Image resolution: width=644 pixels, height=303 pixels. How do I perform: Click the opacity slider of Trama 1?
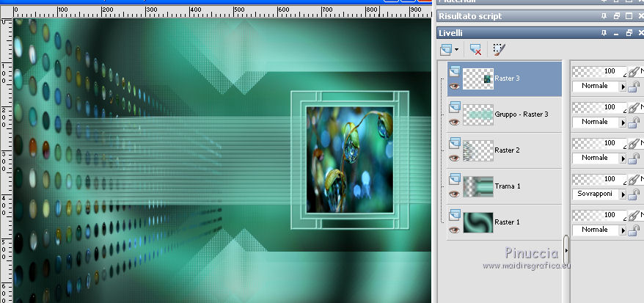(599, 179)
